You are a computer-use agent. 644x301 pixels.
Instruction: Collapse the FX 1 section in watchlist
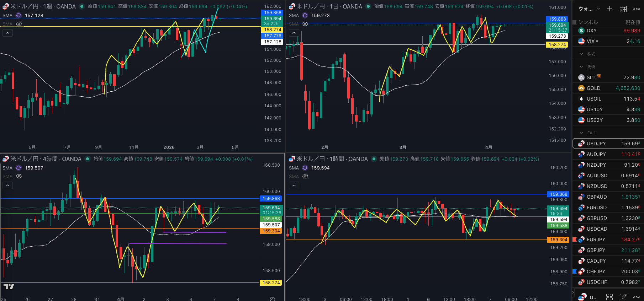581,133
